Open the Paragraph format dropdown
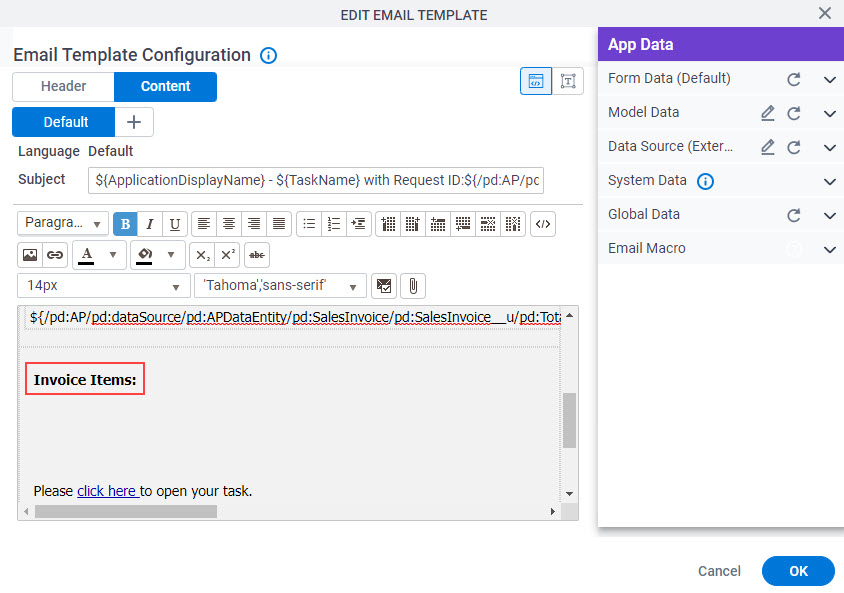The image size is (844, 593). (63, 223)
